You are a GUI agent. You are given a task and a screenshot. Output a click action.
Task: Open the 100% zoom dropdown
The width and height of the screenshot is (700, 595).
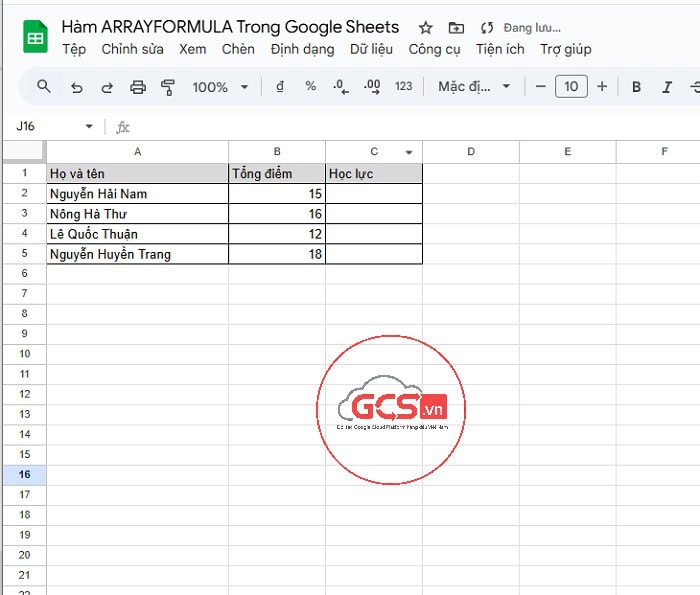pos(220,87)
